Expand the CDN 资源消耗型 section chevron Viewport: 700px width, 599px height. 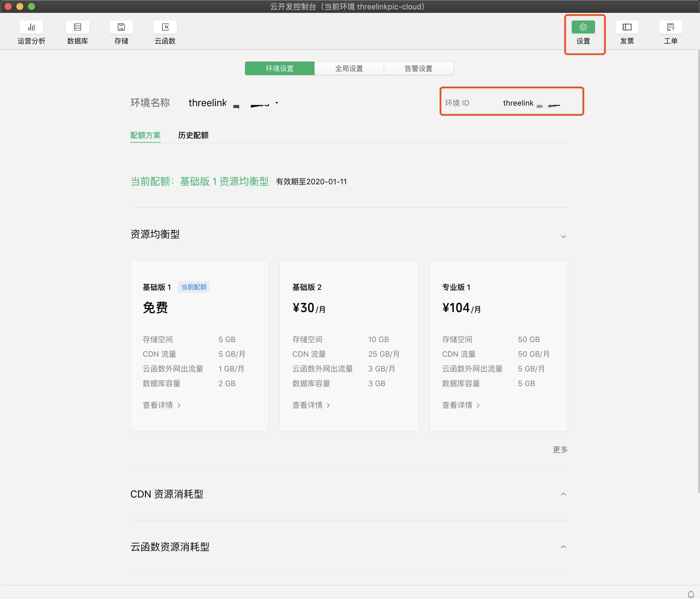563,494
